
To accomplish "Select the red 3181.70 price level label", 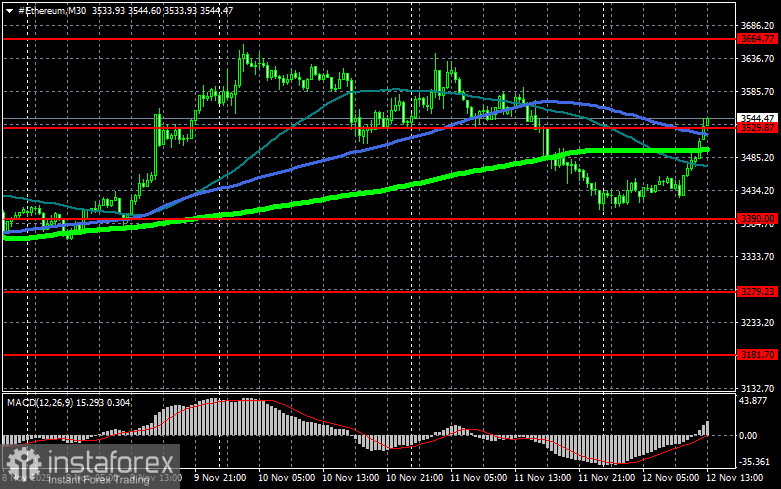I will pyautogui.click(x=757, y=355).
